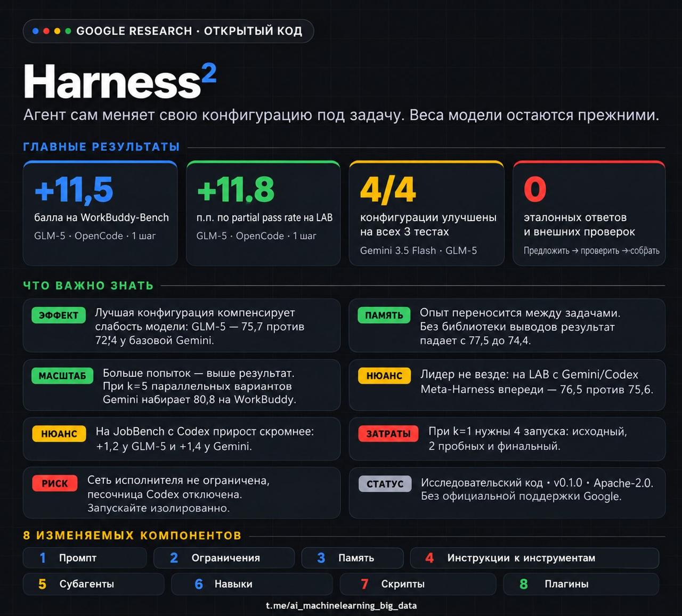Image resolution: width=682 pixels, height=616 pixels.
Task: Click the "GOOGLE RESEARCH · ОТКРЫТЫЙ КОД" header badge
Action: 168,31
